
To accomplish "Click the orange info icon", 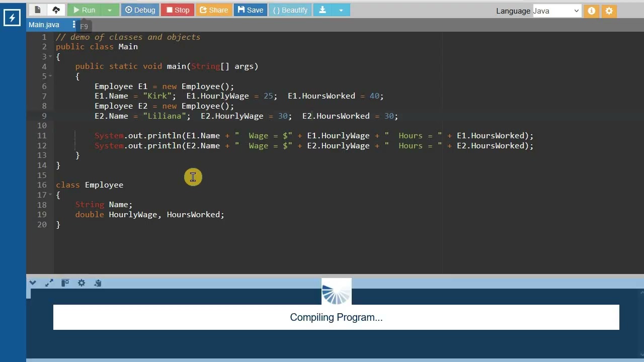I will [592, 11].
